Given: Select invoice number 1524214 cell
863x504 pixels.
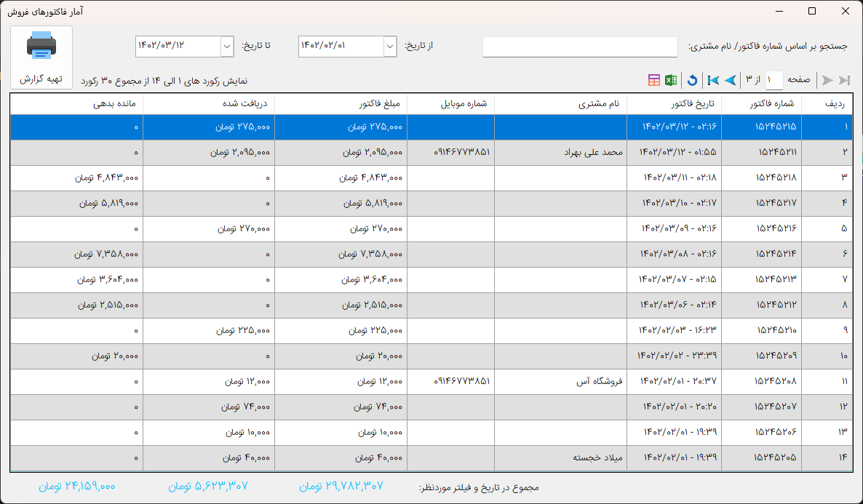Looking at the screenshot, I should (x=762, y=255).
